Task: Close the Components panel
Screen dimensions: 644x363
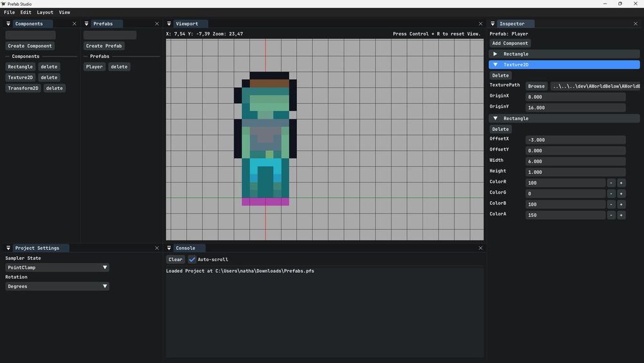Action: click(x=74, y=24)
